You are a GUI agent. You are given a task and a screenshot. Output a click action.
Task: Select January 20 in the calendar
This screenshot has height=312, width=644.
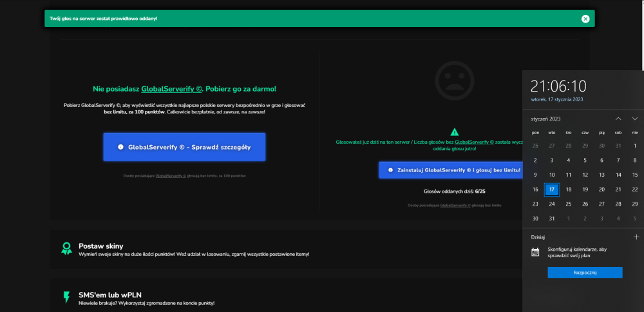tap(601, 190)
